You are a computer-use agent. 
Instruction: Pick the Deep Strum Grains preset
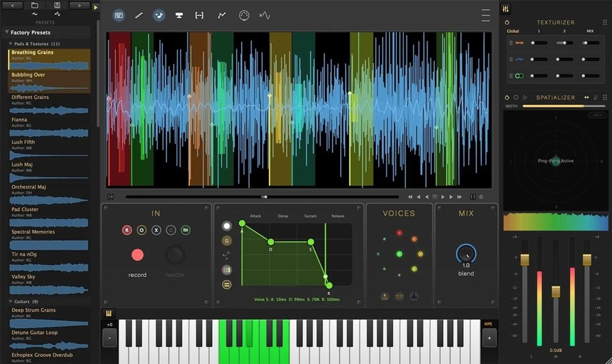49,317
